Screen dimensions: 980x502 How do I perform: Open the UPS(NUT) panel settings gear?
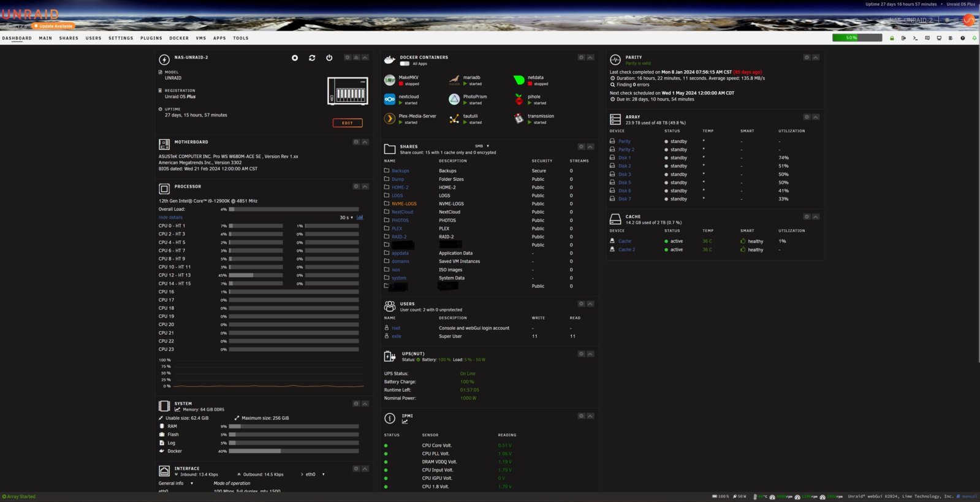pos(582,354)
